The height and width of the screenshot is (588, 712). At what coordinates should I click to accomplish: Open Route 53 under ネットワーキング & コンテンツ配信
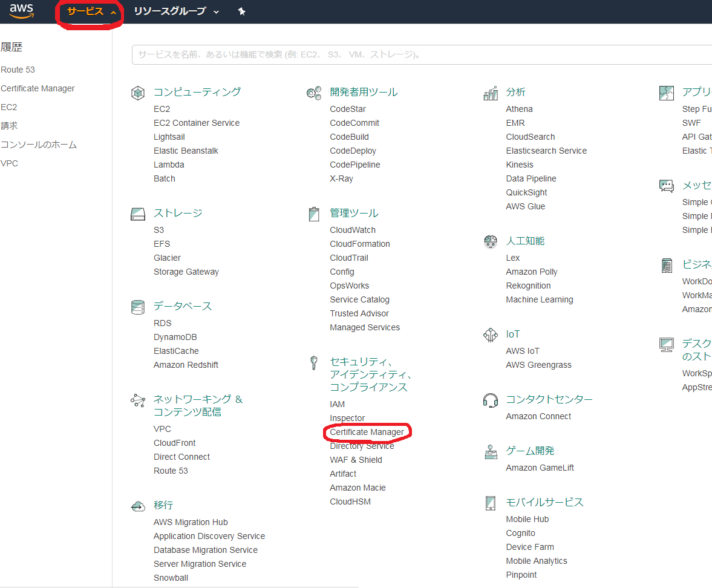tap(171, 471)
